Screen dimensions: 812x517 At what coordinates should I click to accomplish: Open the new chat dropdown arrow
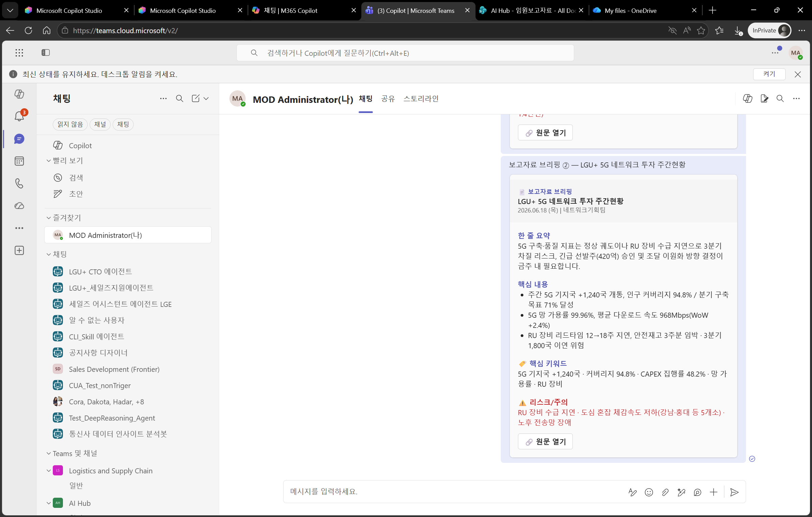point(206,98)
